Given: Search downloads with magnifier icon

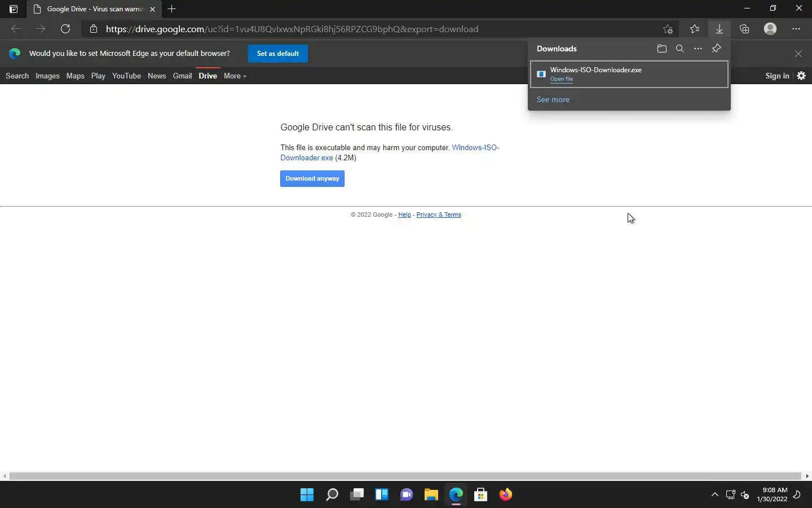Looking at the screenshot, I should pyautogui.click(x=680, y=49).
